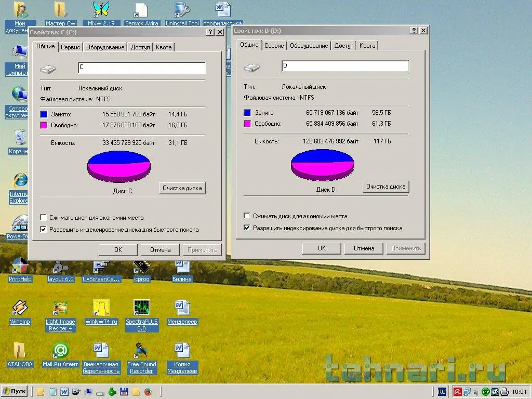532x399 pixels.
Task: Open Квота tab in D properties
Action: (367, 46)
